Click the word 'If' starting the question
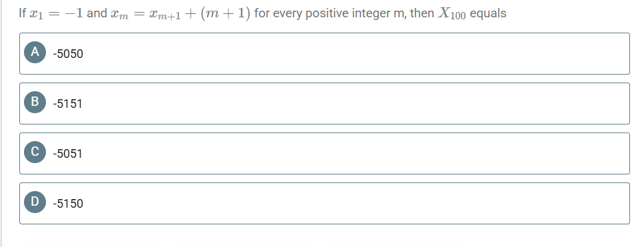Image resolution: width=644 pixels, height=247 pixels. coord(23,13)
